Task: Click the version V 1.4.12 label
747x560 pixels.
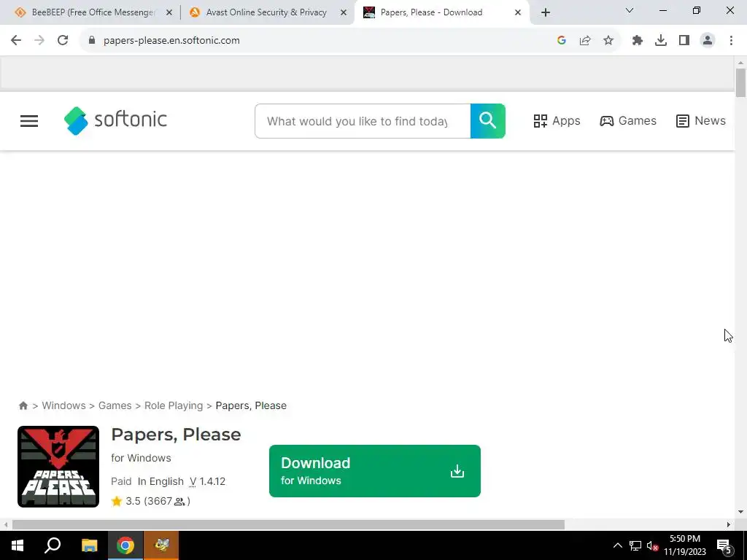Action: tap(207, 481)
